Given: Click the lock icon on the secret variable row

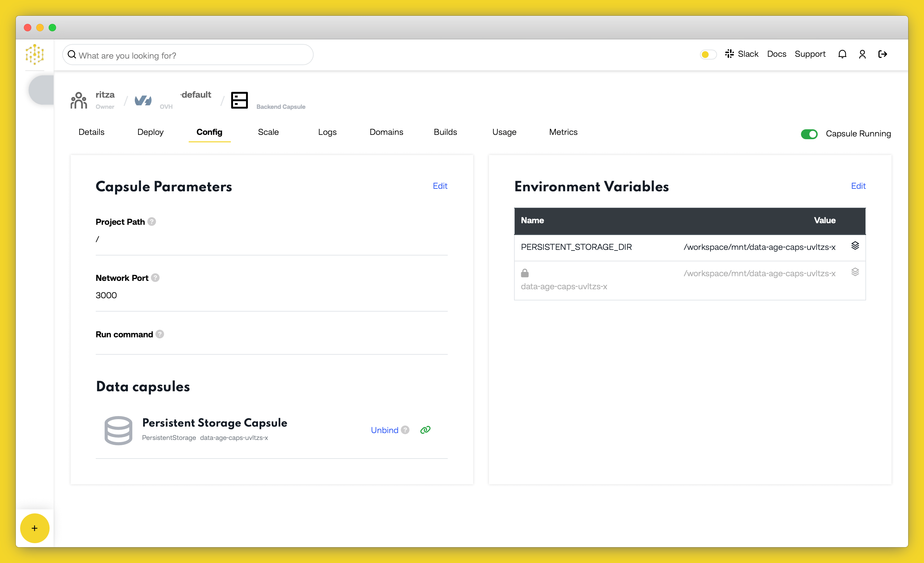Looking at the screenshot, I should click(525, 273).
